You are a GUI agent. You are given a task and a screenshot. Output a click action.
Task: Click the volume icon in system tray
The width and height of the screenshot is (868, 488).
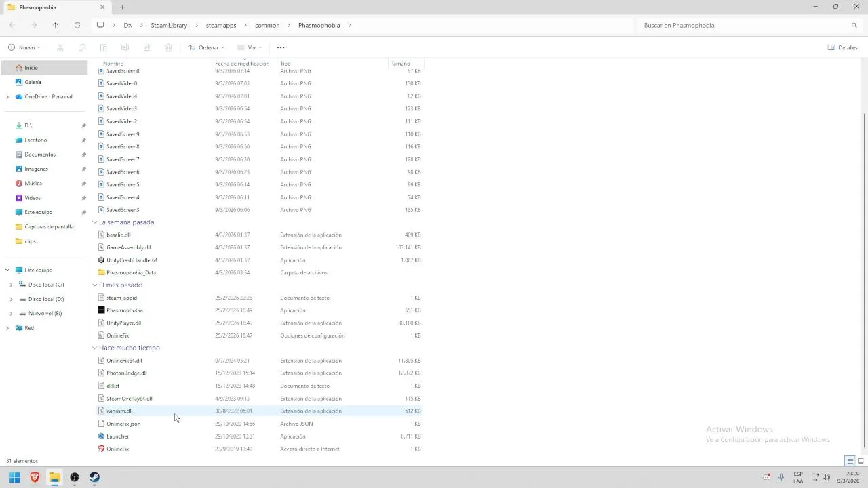(827, 477)
